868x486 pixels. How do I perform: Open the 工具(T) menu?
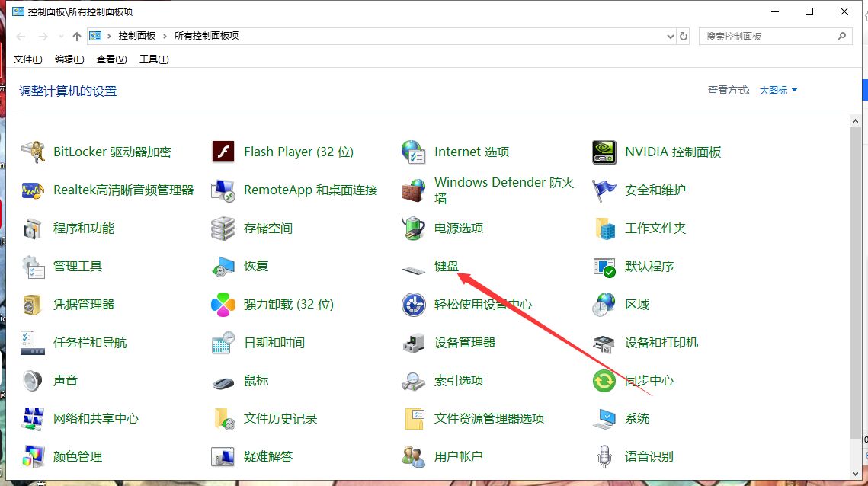154,59
